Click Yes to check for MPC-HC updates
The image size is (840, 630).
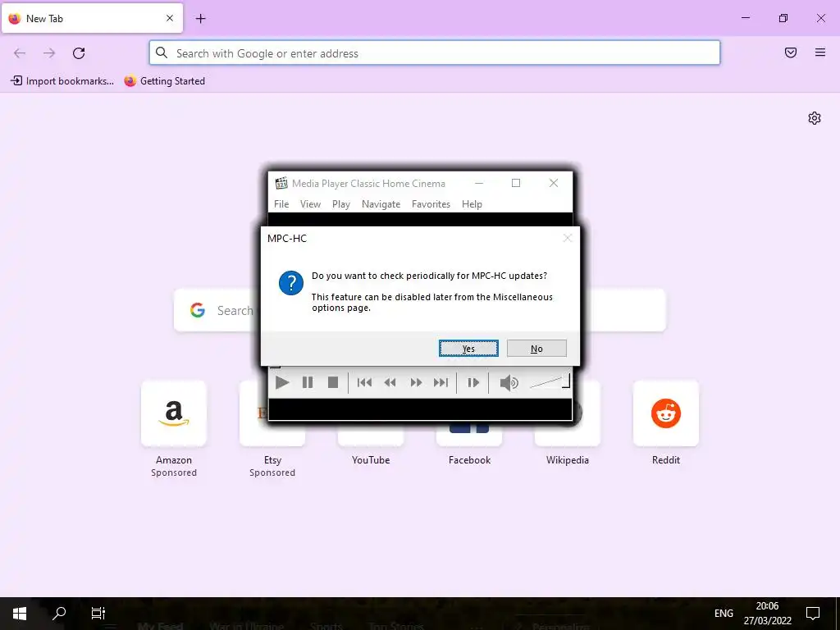pyautogui.click(x=468, y=348)
